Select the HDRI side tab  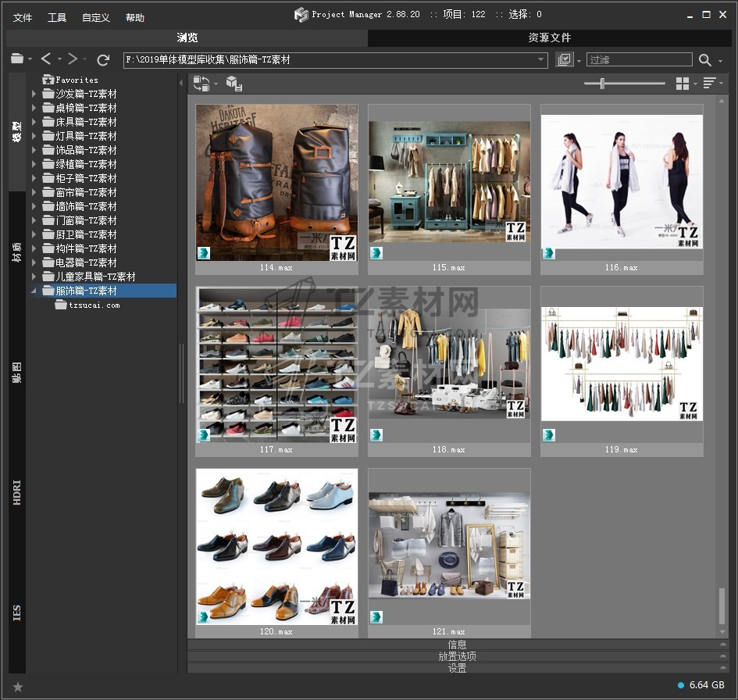[x=17, y=492]
